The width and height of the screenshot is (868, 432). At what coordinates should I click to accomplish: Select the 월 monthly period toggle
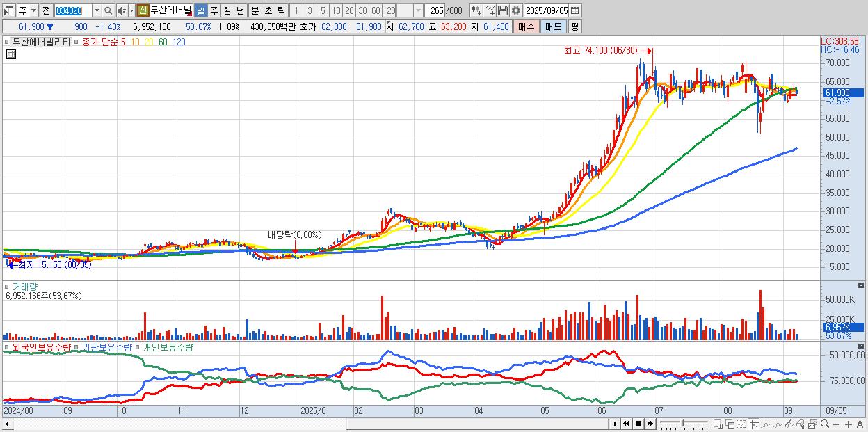tap(227, 11)
